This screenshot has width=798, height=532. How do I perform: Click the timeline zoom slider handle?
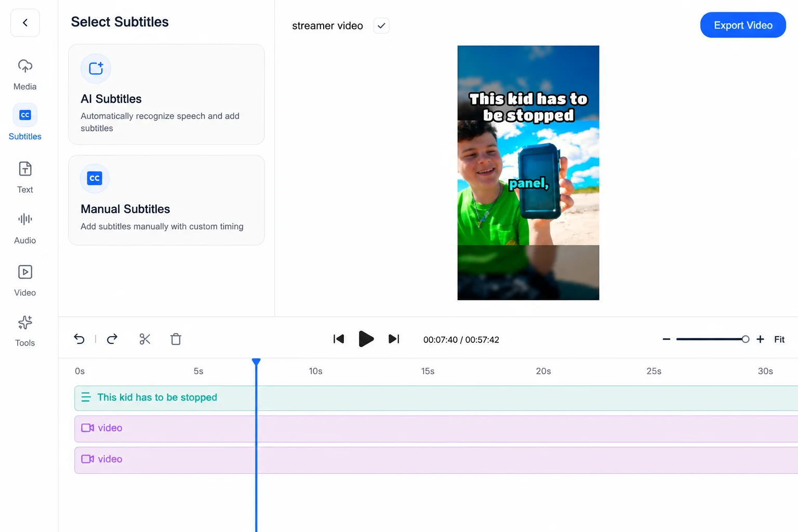[x=746, y=339]
